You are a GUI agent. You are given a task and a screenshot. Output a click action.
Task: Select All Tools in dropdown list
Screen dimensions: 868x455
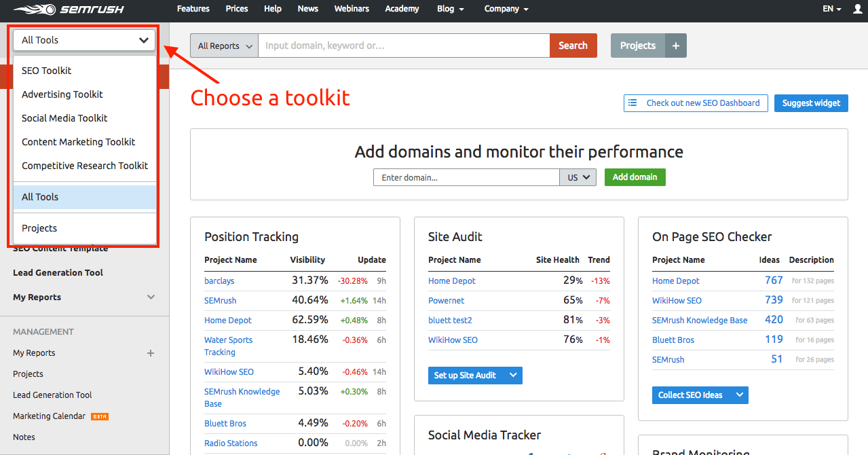pos(85,197)
